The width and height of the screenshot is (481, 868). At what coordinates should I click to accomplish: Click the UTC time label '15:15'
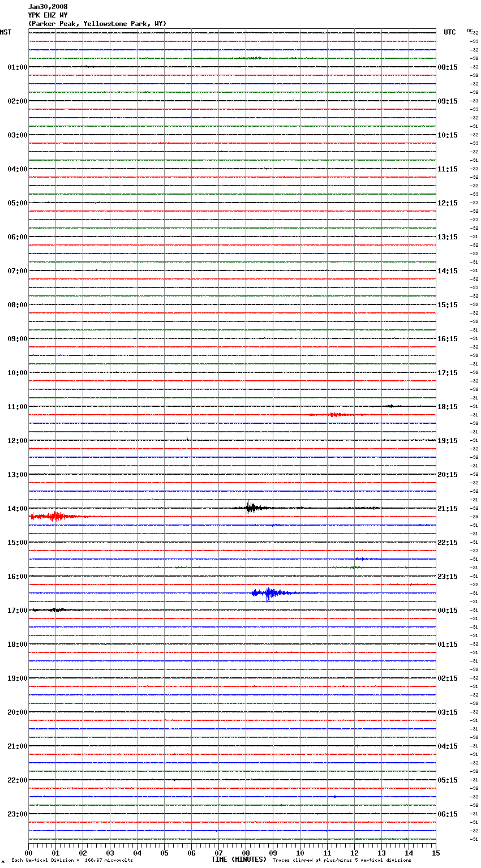(x=448, y=305)
